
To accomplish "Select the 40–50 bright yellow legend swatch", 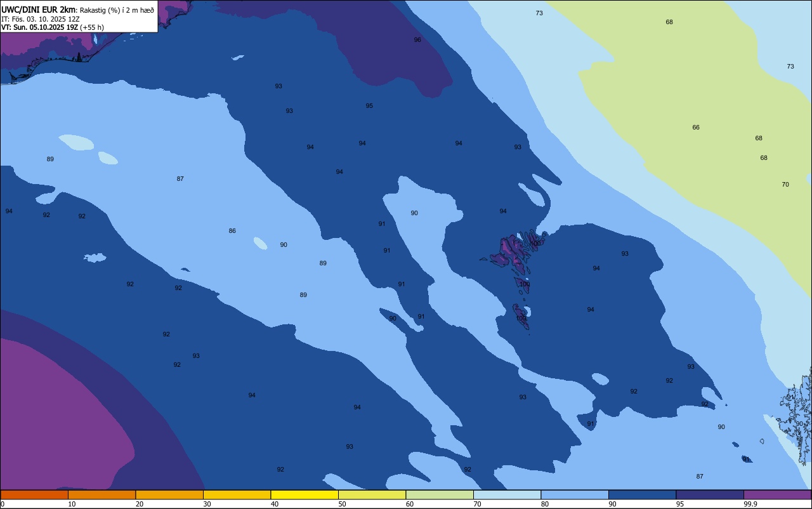I will click(304, 494).
